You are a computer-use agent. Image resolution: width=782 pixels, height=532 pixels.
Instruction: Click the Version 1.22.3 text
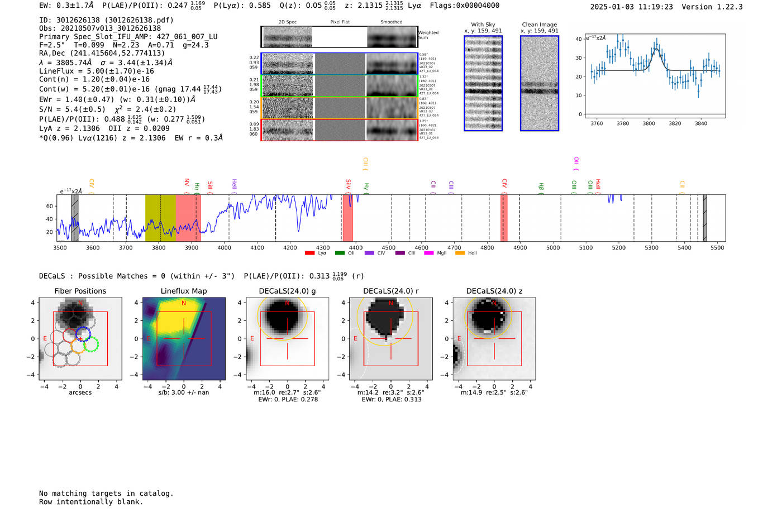click(x=712, y=7)
